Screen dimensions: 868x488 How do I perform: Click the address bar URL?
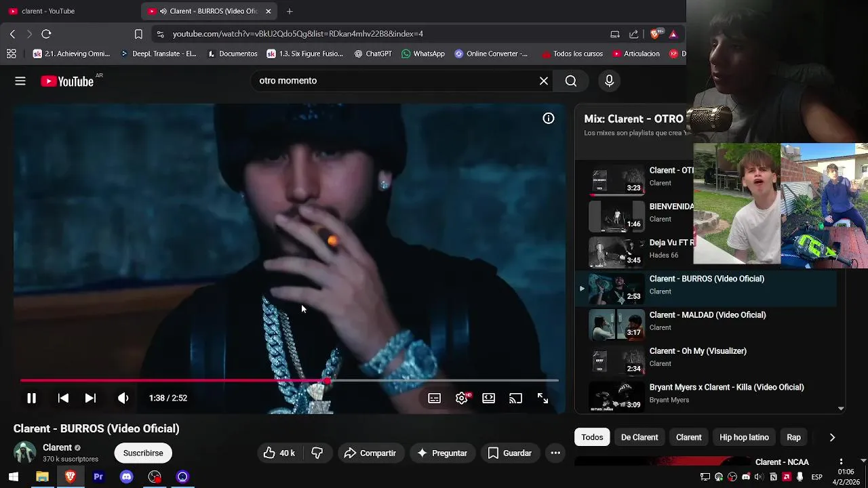tap(298, 34)
